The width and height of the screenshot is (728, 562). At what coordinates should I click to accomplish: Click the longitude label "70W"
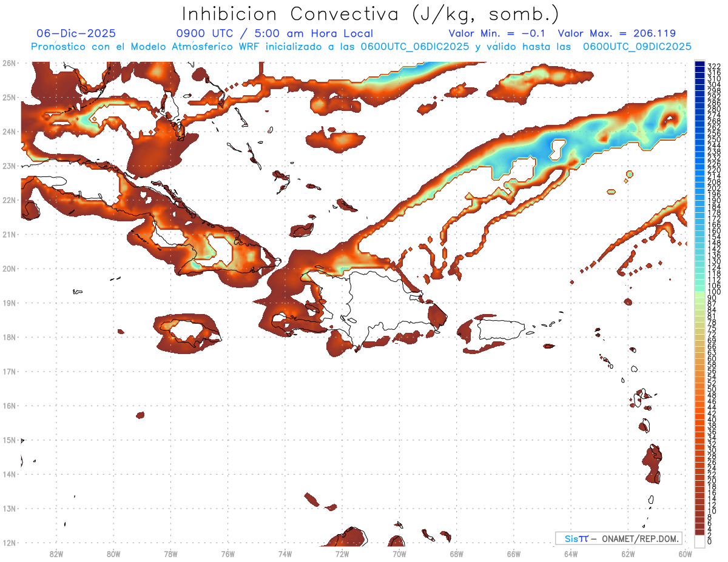coord(399,554)
